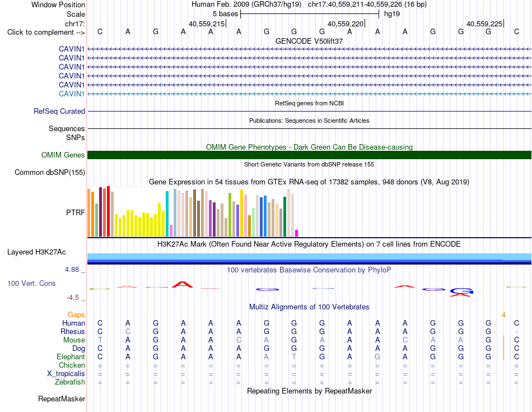The image size is (532, 412).
Task: Click the 100 Vert. Cons label
Action: tap(31, 283)
